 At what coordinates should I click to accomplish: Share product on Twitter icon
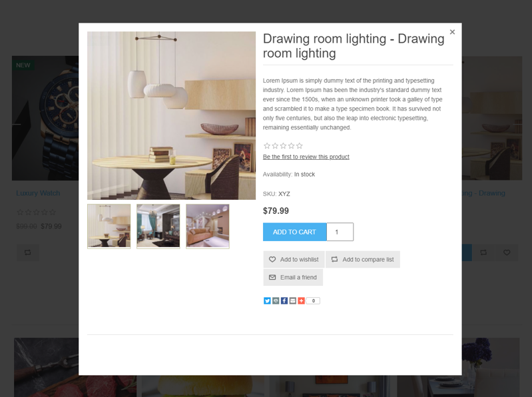coord(267,300)
